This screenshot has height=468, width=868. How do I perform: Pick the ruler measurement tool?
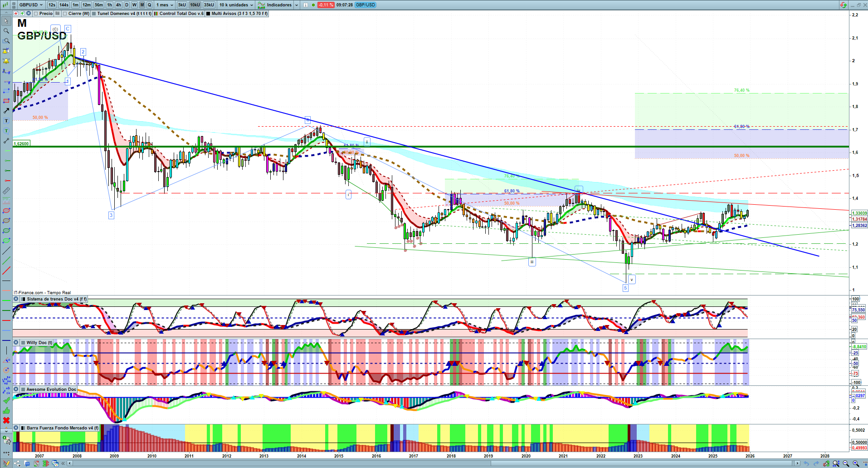coord(6,191)
